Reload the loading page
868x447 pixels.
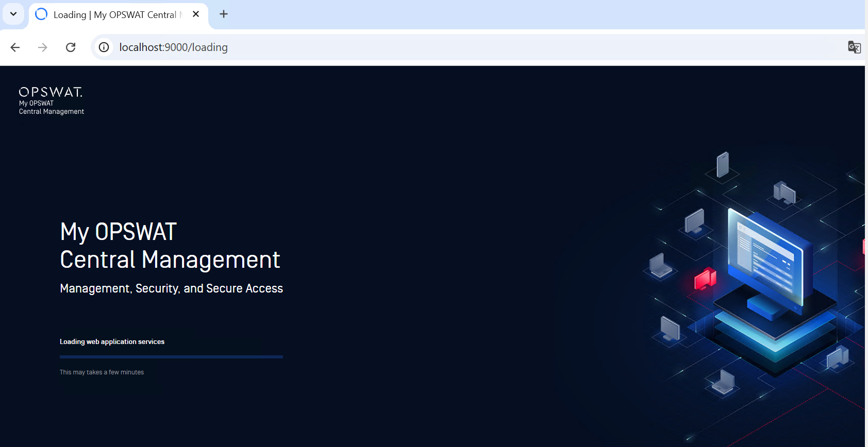pos(71,47)
